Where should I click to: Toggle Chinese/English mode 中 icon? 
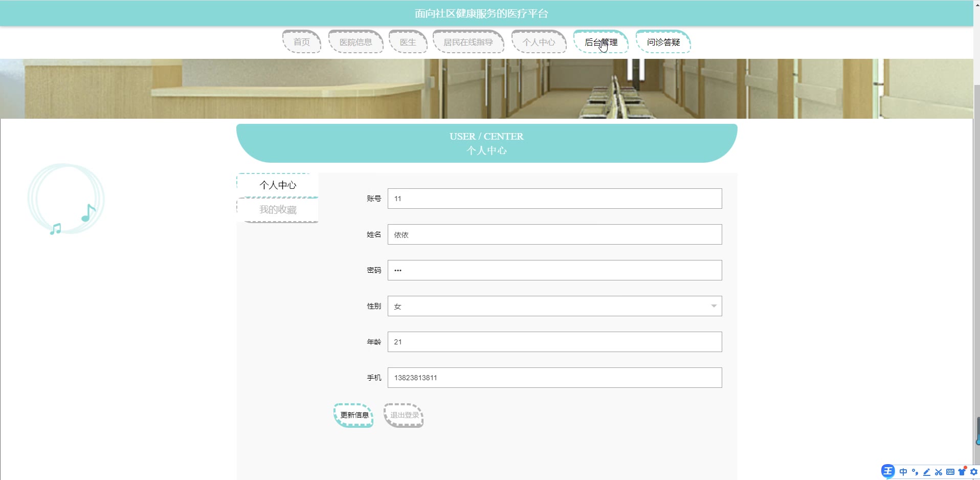coord(903,472)
